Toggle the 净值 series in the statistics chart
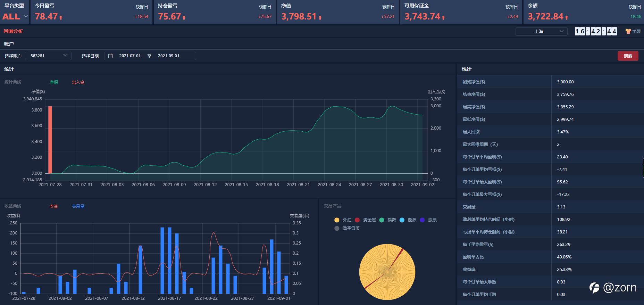The width and height of the screenshot is (644, 305). click(x=54, y=82)
